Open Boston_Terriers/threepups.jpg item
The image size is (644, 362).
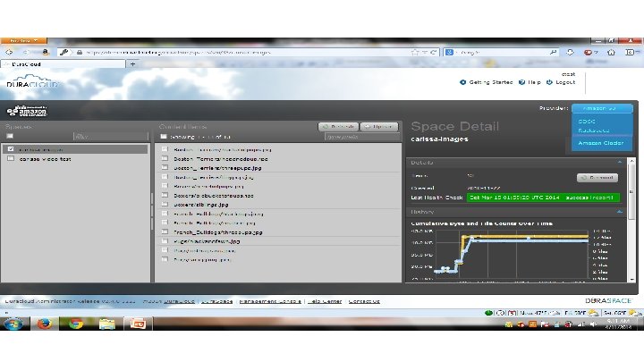click(x=217, y=168)
